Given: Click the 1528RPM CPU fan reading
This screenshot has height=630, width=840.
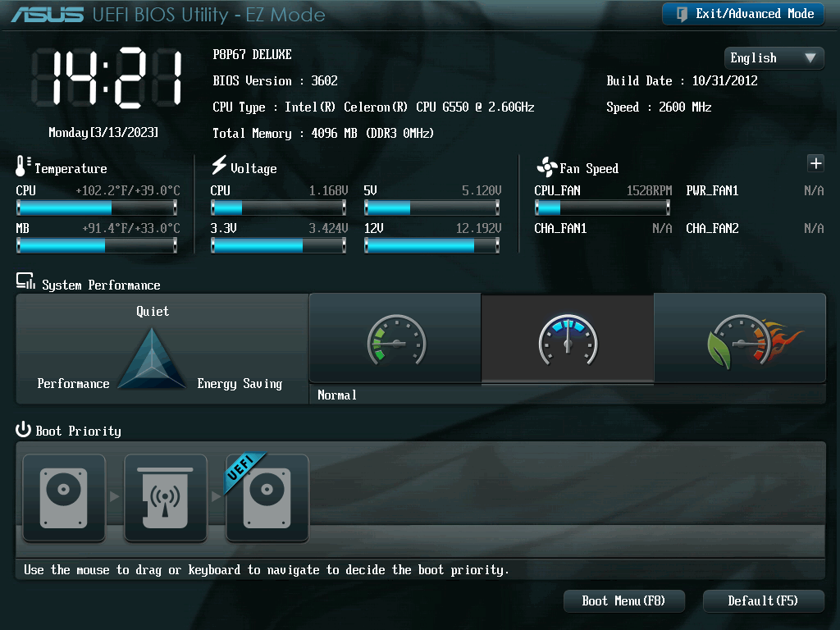Looking at the screenshot, I should 650,190.
